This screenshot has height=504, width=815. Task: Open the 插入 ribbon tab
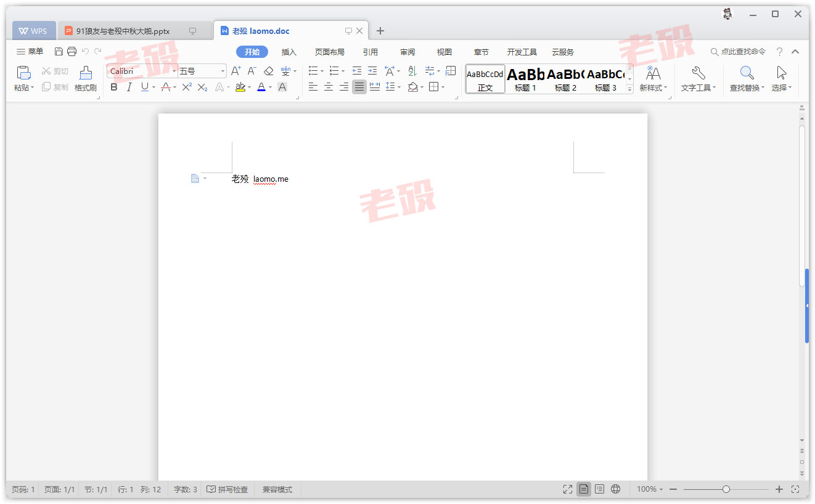pyautogui.click(x=289, y=52)
